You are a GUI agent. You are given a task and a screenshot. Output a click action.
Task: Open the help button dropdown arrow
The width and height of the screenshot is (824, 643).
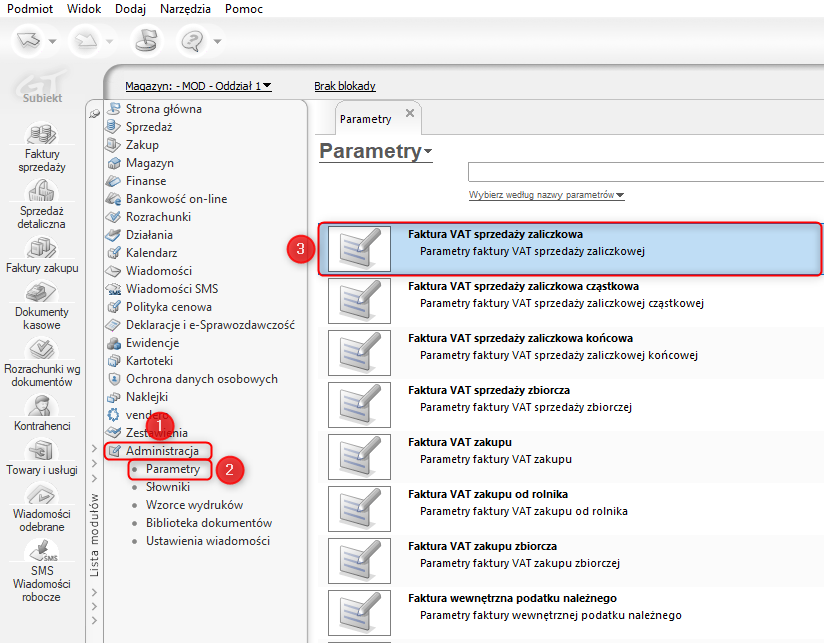pos(217,41)
